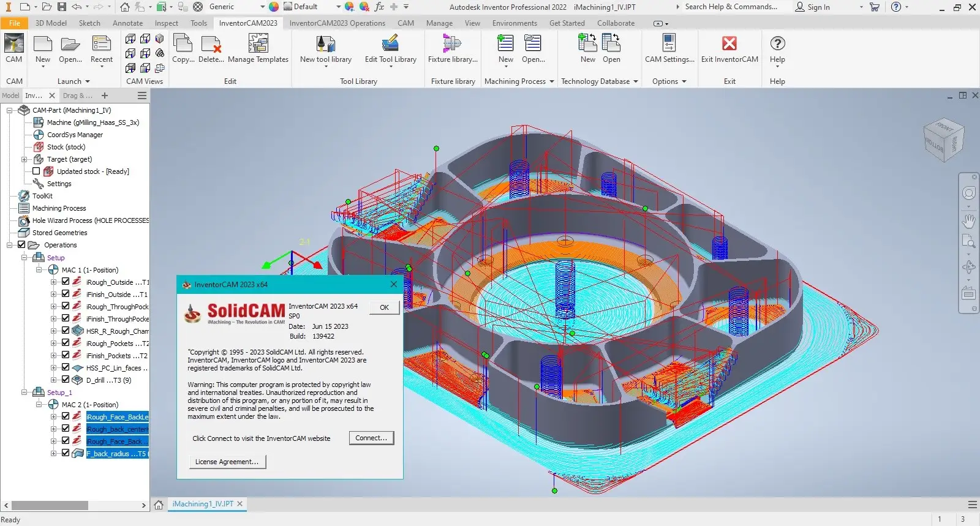The height and width of the screenshot is (526, 980).
Task: Click the Edit Tool Library icon
Action: 390,44
